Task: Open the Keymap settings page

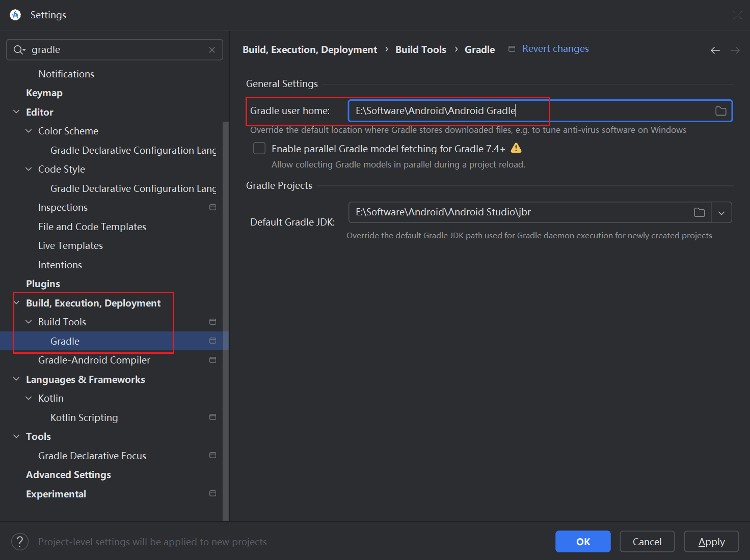Action: coord(44,93)
